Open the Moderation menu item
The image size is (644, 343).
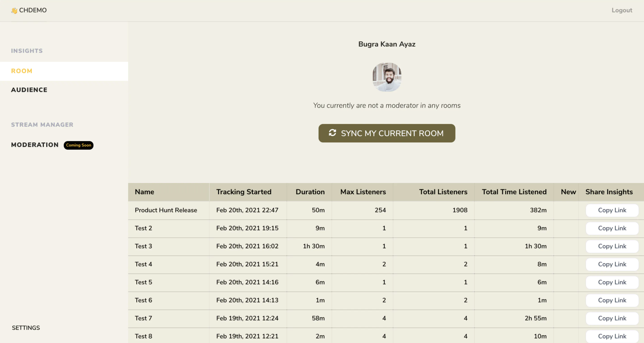(35, 145)
